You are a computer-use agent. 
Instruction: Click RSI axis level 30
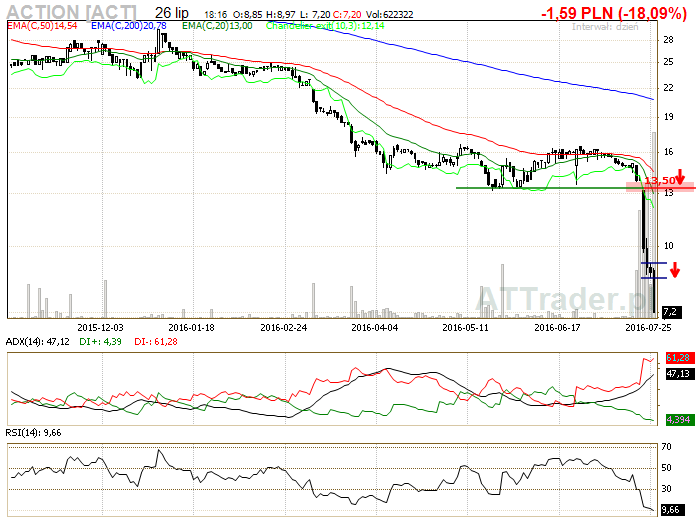(x=667, y=489)
